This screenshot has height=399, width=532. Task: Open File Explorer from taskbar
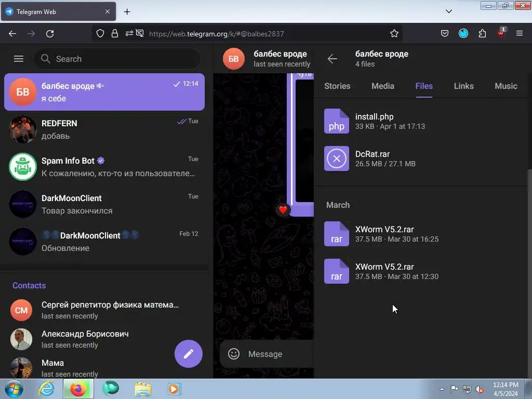click(x=143, y=389)
